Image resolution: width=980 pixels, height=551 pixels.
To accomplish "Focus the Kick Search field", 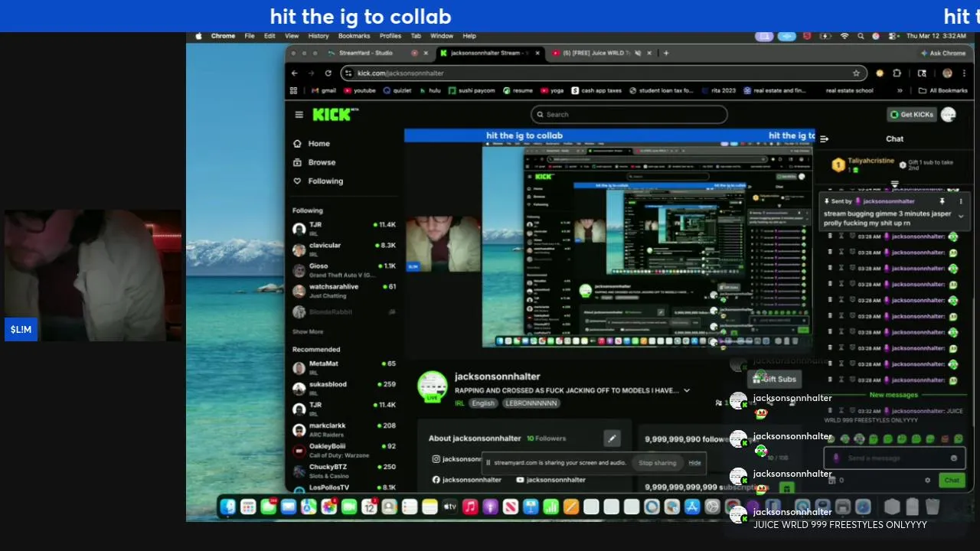I will 629,115.
